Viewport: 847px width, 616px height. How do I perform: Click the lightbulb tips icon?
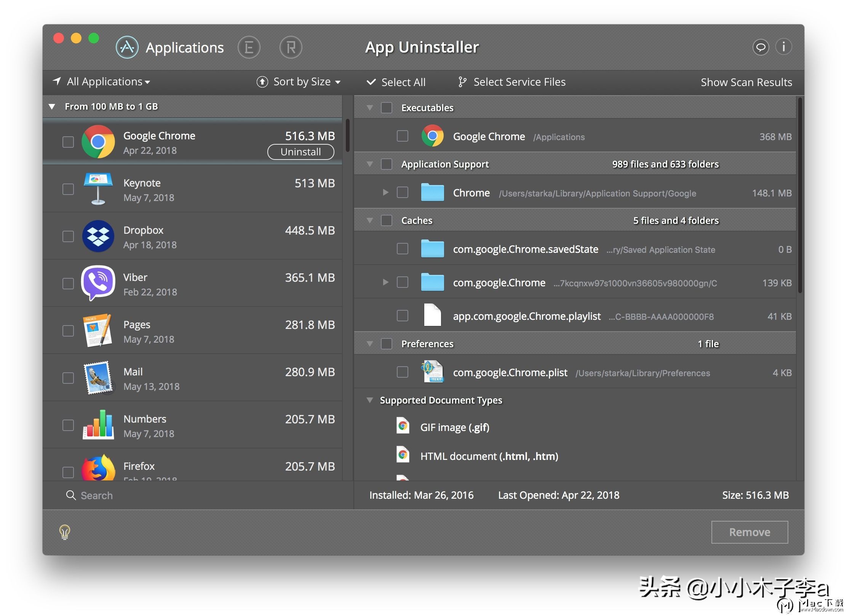tap(65, 531)
